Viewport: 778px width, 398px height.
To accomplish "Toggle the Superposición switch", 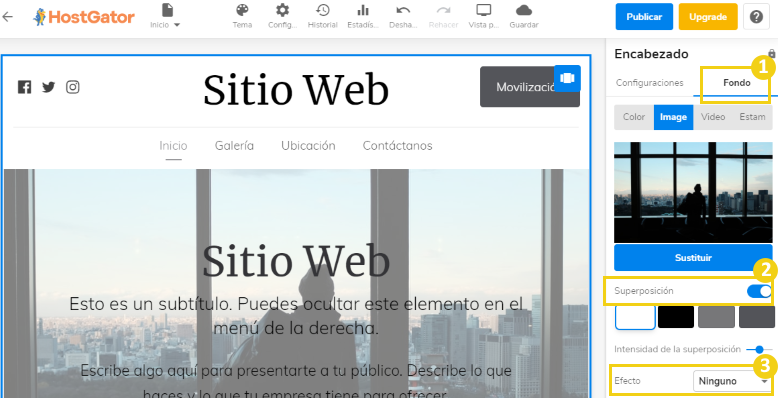I will [x=759, y=291].
